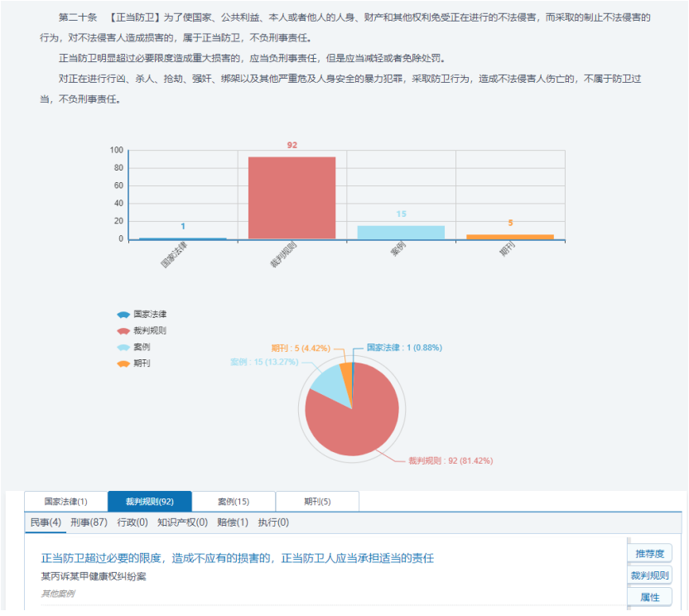Open the 期刊(5) tab
Viewport: 689px width, 616px height.
coord(317,501)
